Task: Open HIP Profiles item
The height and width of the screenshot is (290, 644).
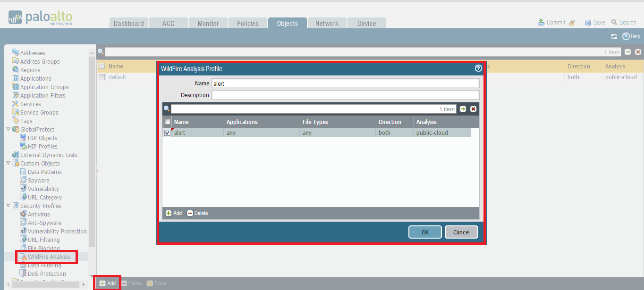Action: pos(42,146)
